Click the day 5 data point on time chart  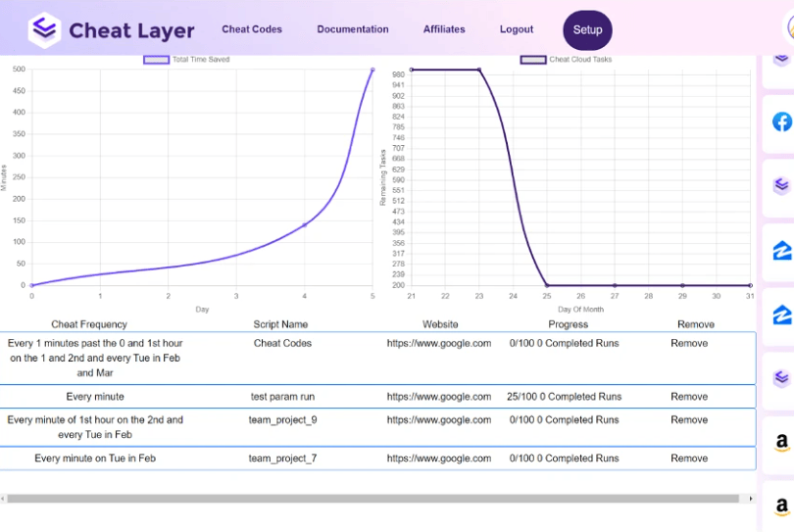372,70
